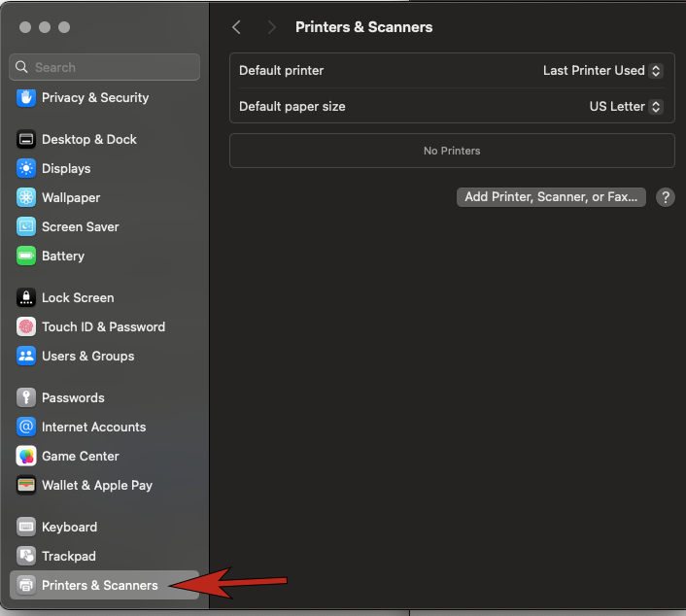Viewport: 686px width, 616px height.
Task: Open the Game Center bubbles icon
Action: coord(26,456)
